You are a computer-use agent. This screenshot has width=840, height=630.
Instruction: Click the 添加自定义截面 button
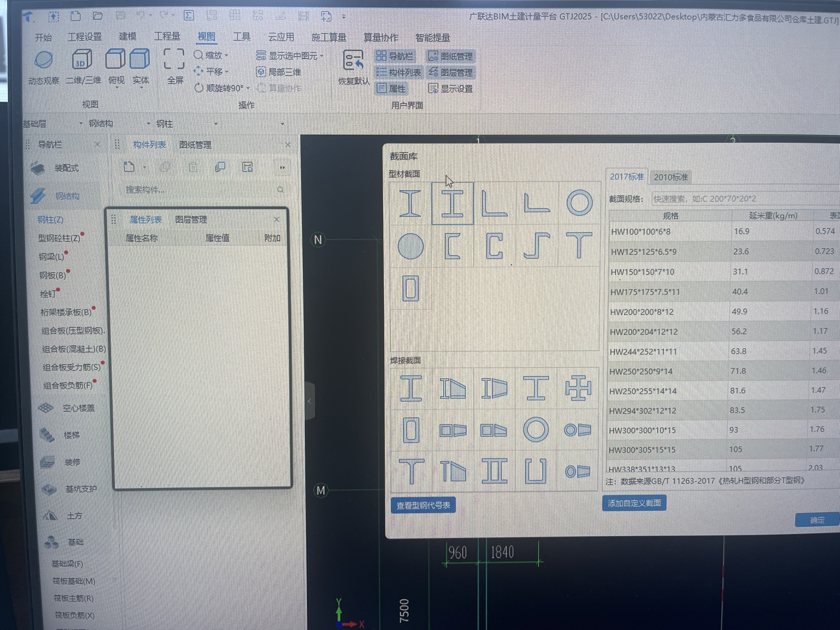634,503
